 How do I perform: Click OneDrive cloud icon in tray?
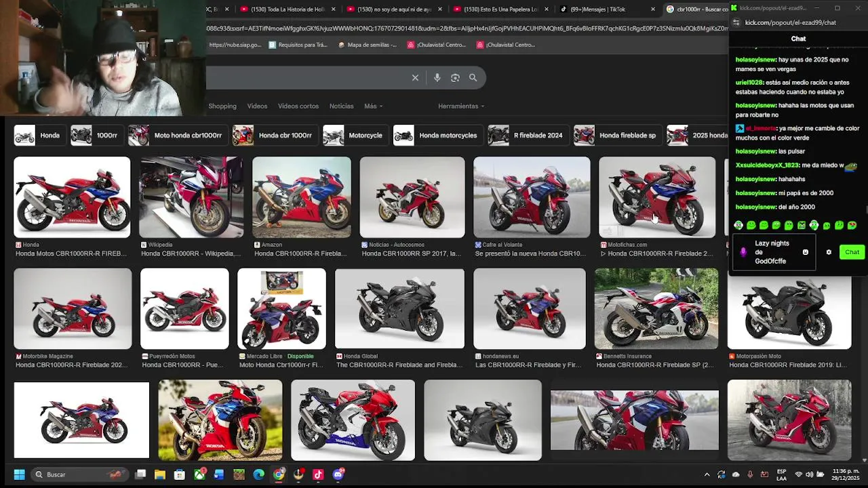point(736,474)
